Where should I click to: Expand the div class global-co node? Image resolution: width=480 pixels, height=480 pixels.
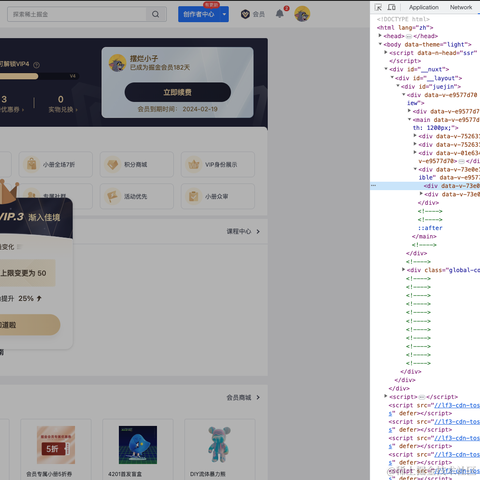pos(403,269)
